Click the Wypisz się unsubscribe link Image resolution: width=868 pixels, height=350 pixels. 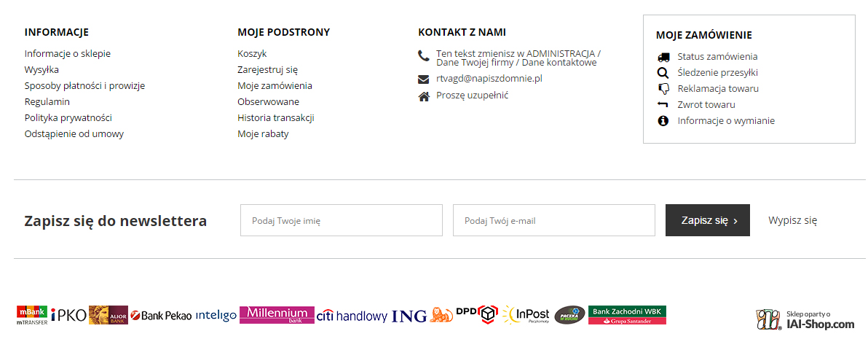click(x=792, y=220)
